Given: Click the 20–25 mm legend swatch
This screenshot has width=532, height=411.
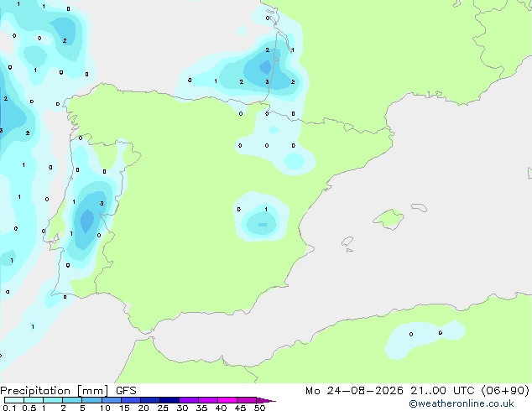Looking at the screenshot, I should (x=149, y=400).
